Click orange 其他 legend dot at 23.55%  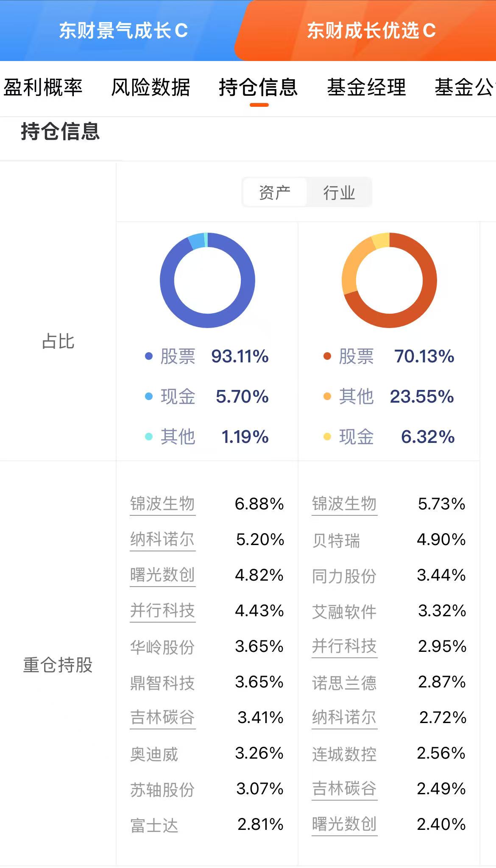coord(327,396)
